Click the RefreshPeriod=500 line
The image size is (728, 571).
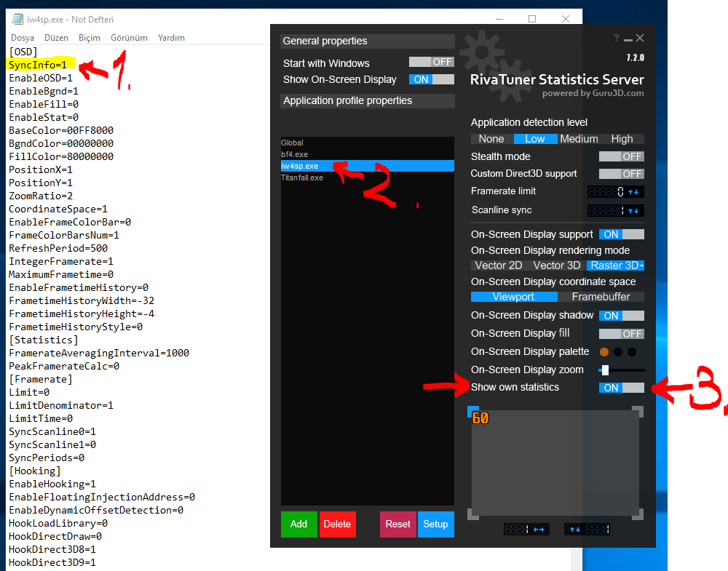[58, 248]
